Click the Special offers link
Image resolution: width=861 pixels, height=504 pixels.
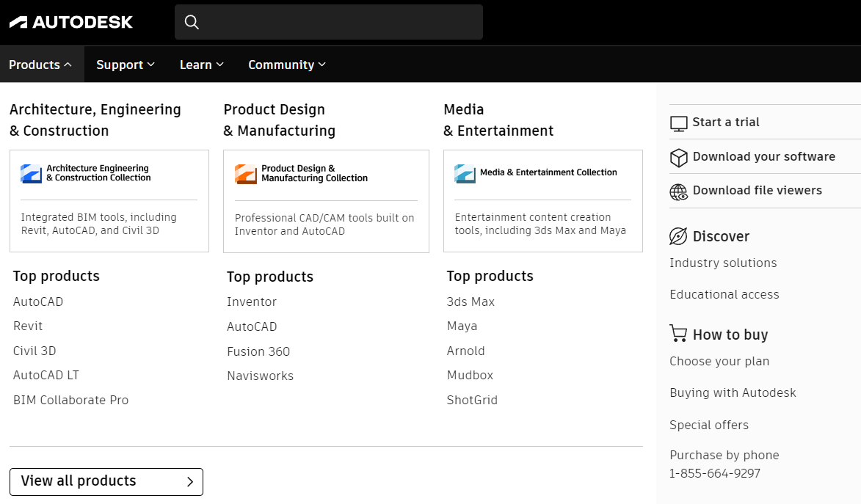click(708, 425)
